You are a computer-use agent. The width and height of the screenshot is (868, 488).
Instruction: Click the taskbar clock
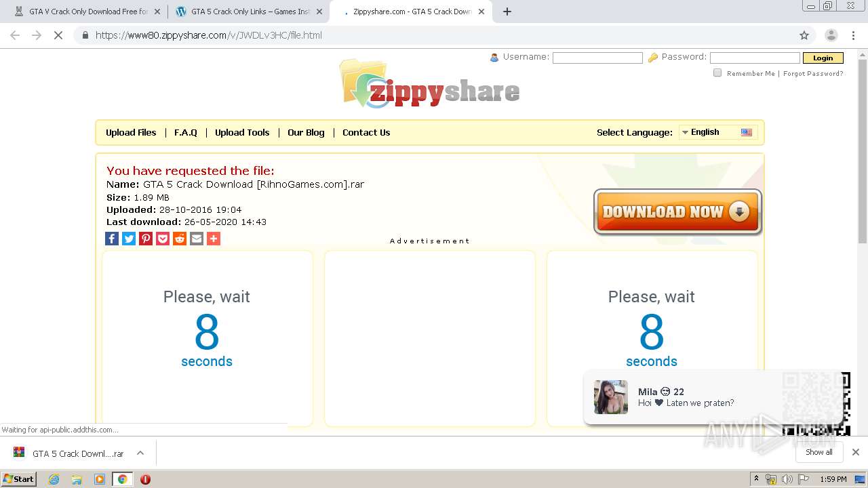click(833, 479)
